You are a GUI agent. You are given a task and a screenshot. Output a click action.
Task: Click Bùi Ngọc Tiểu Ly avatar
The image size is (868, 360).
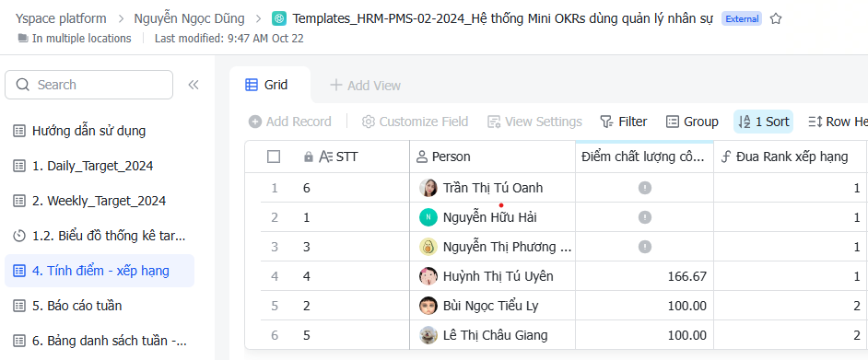click(x=428, y=306)
